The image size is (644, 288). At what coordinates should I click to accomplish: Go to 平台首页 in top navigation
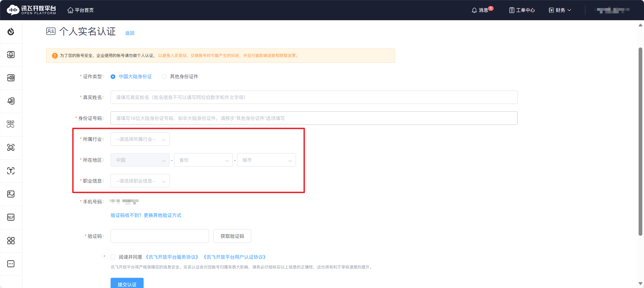tap(81, 10)
